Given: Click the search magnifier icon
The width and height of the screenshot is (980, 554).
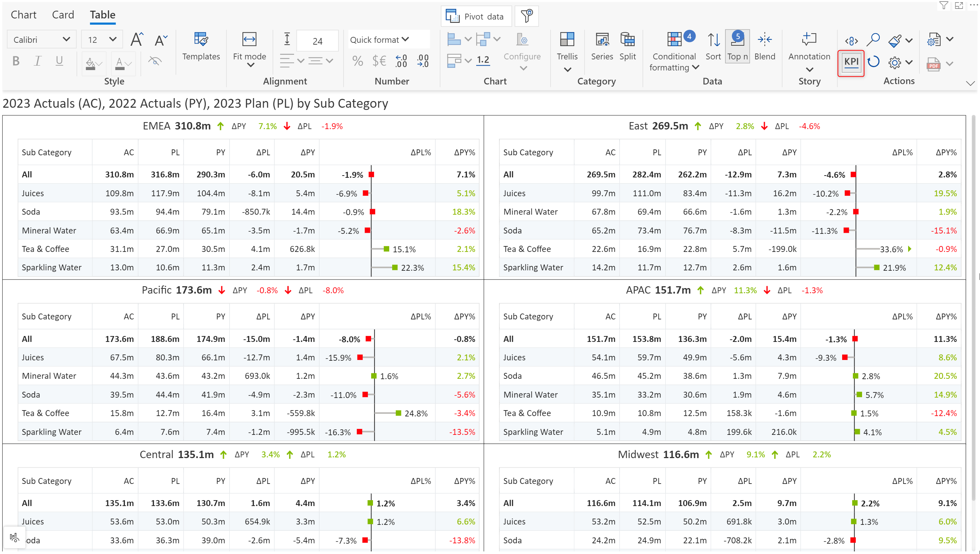Looking at the screenshot, I should (873, 39).
